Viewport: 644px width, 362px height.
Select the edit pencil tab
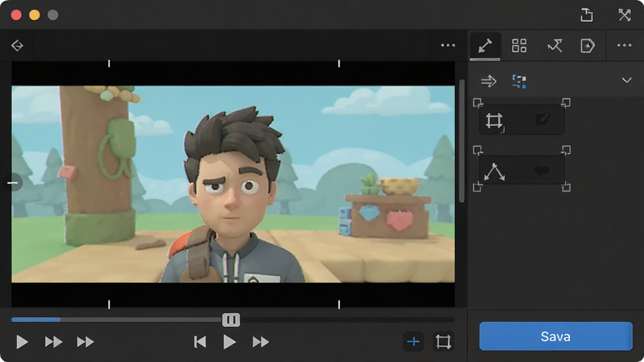485,45
